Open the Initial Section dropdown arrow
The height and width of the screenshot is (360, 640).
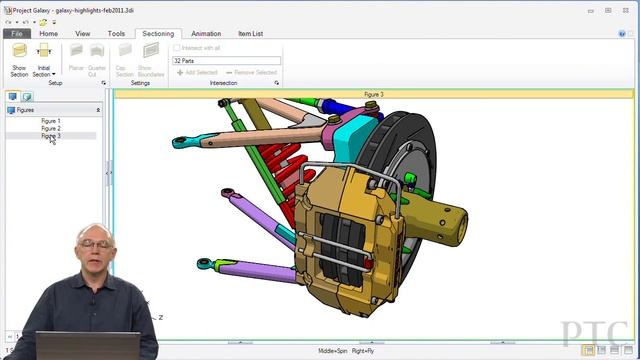pos(53,74)
